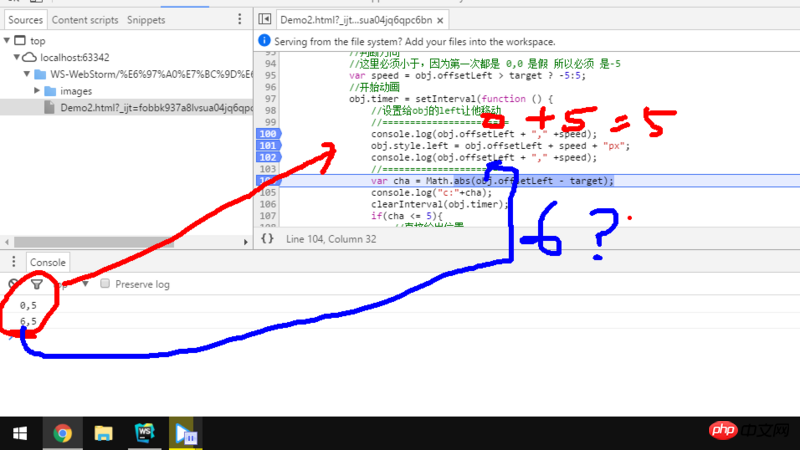
Task: Switch to the Snippets tab
Action: pos(146,20)
